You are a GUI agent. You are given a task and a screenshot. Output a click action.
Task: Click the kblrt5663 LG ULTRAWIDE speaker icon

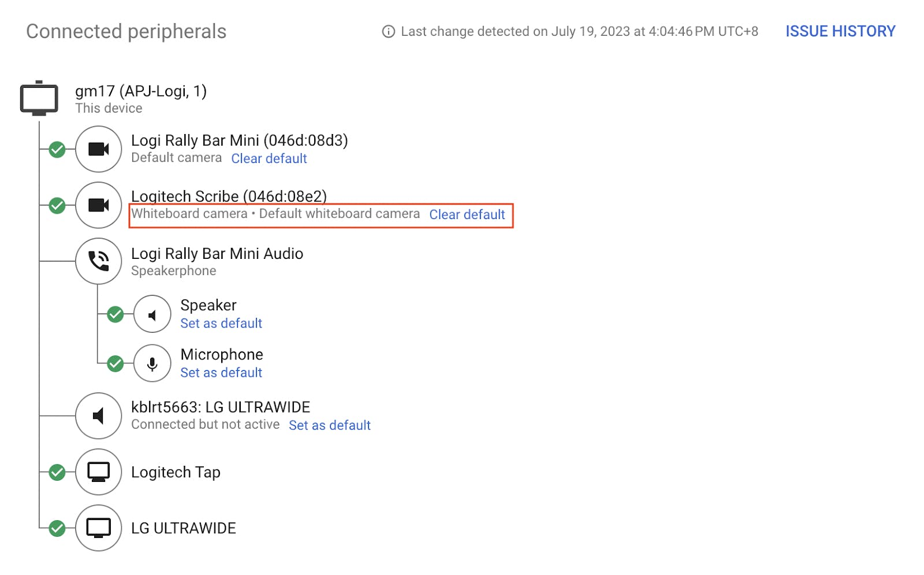click(99, 416)
